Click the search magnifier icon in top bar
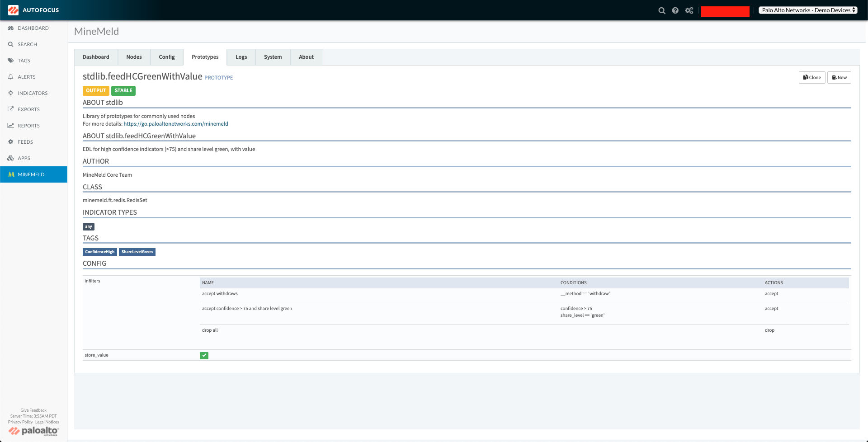868x442 pixels. tap(661, 10)
